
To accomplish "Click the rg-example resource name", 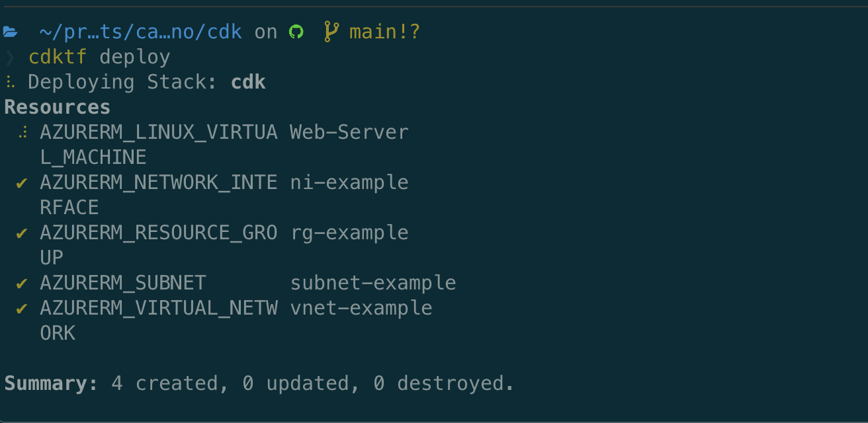I will 349,233.
